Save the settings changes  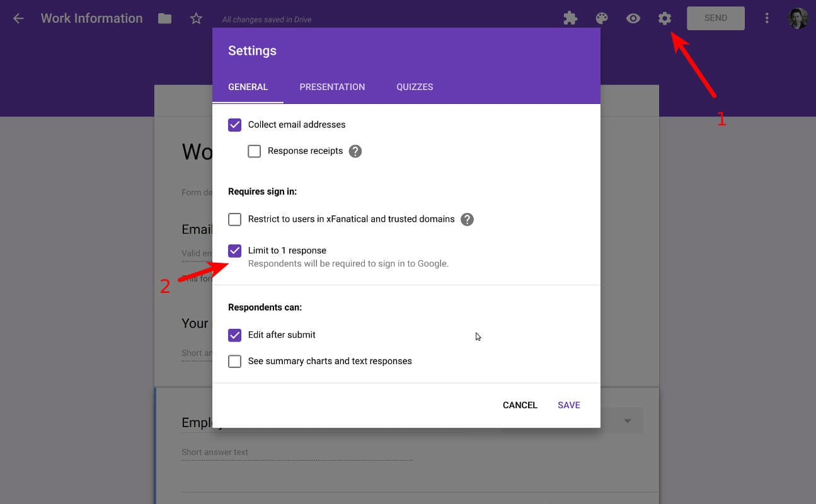pos(568,405)
